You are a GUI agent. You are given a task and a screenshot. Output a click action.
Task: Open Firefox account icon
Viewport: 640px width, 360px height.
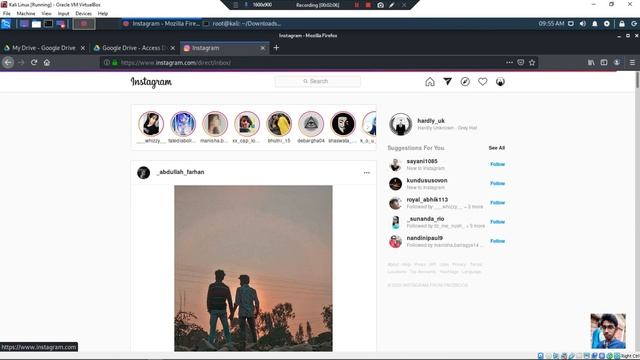pos(617,62)
